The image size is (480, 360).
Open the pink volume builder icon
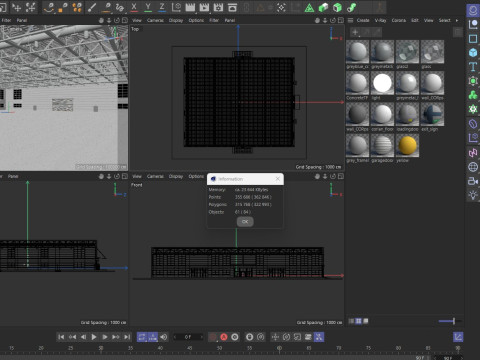pos(473,153)
